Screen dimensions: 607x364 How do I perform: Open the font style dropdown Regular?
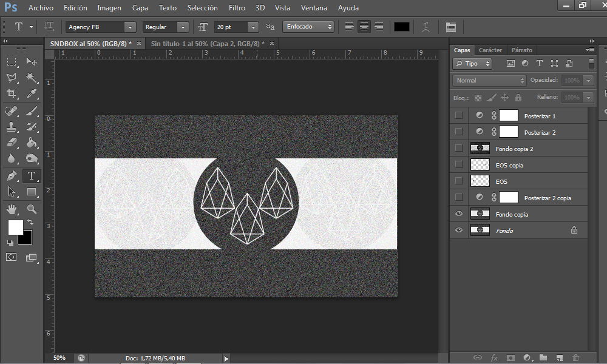(x=183, y=27)
